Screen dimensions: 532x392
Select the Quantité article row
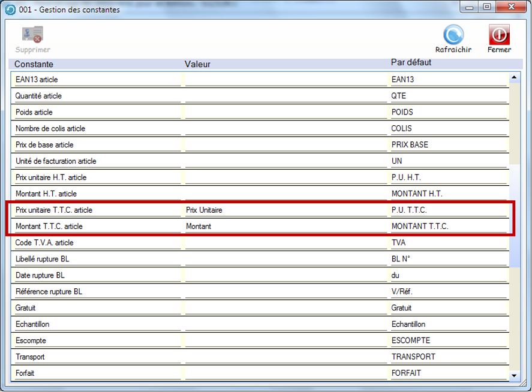[x=96, y=96]
